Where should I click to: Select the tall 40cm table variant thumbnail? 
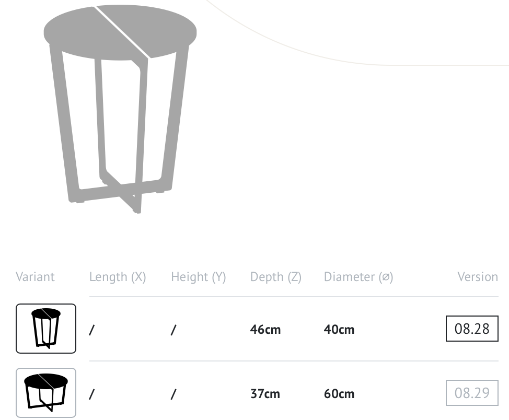[46, 329]
